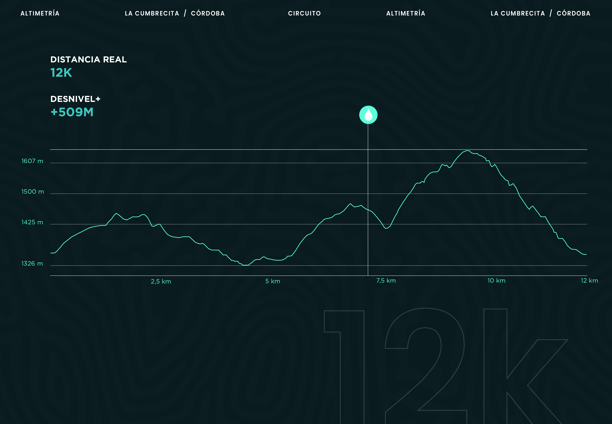612x424 pixels.
Task: Click the 1425 m axis label
Action: click(x=32, y=222)
